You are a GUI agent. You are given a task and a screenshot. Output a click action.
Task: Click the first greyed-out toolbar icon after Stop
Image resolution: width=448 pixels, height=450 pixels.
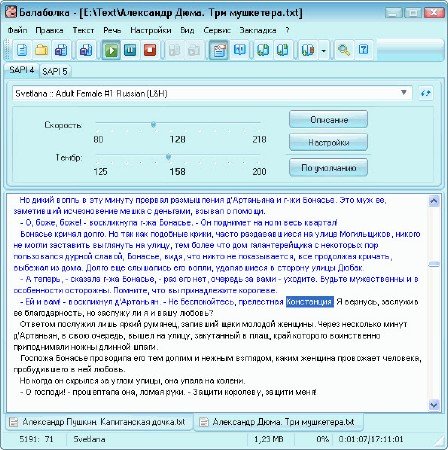coord(174,50)
